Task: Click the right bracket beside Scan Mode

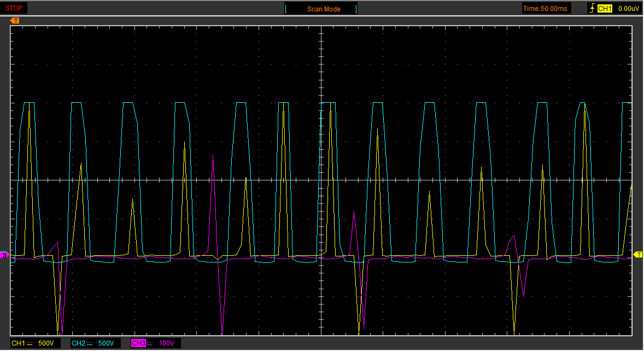Action: [x=356, y=9]
